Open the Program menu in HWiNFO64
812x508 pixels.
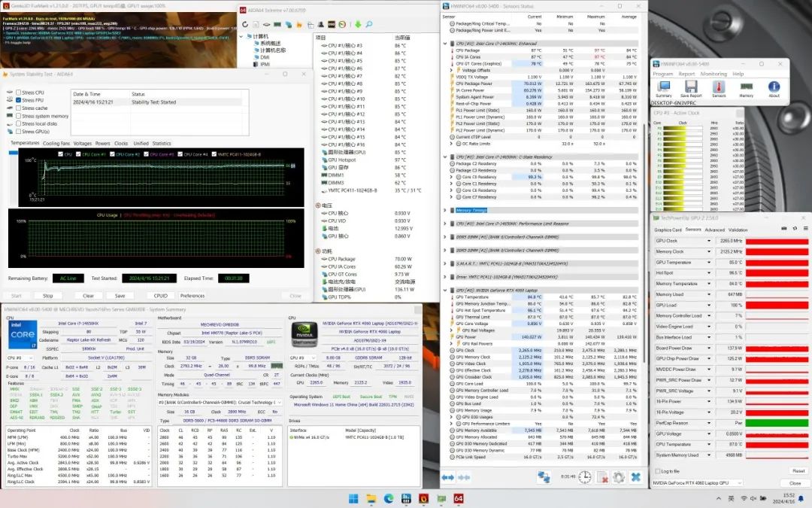pyautogui.click(x=663, y=74)
